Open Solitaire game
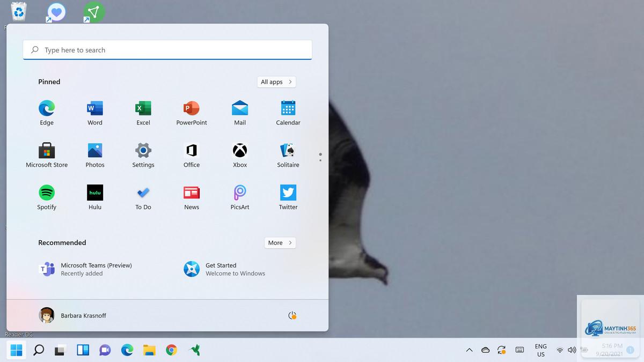This screenshot has height=362, width=644. click(288, 156)
